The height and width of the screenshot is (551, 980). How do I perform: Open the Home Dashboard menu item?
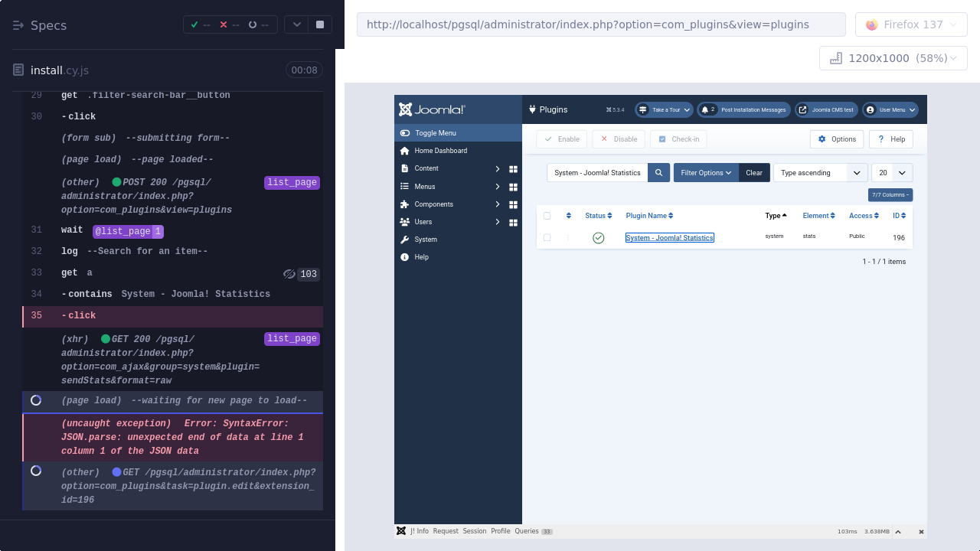[x=440, y=151]
